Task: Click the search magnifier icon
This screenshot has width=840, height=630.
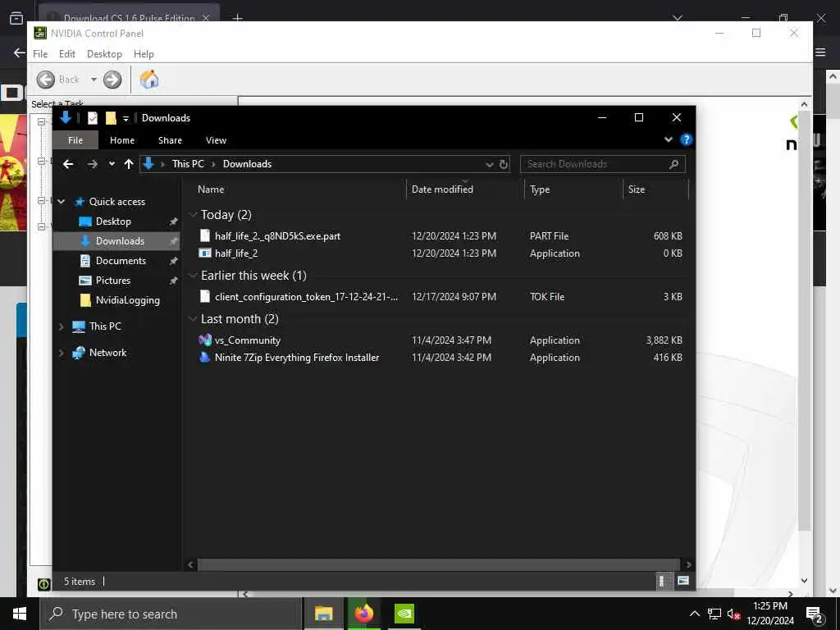Action: [674, 164]
